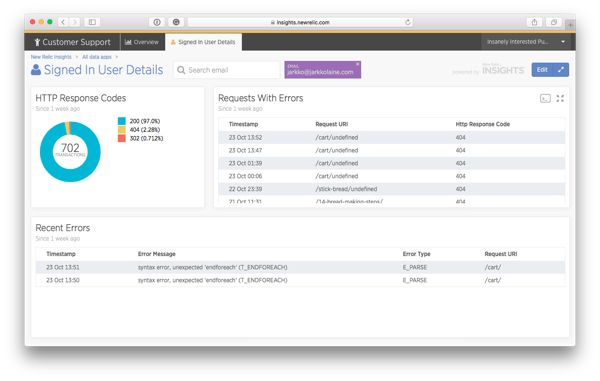Toggle the Safari sidebar icon
Screen dimensions: 600x381
click(92, 22)
